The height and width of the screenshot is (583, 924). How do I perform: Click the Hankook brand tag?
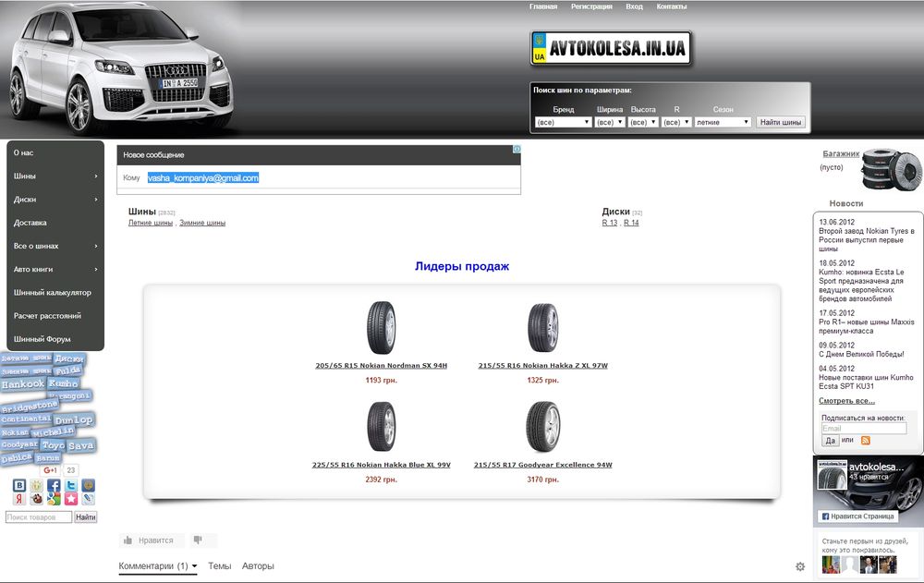tap(23, 384)
